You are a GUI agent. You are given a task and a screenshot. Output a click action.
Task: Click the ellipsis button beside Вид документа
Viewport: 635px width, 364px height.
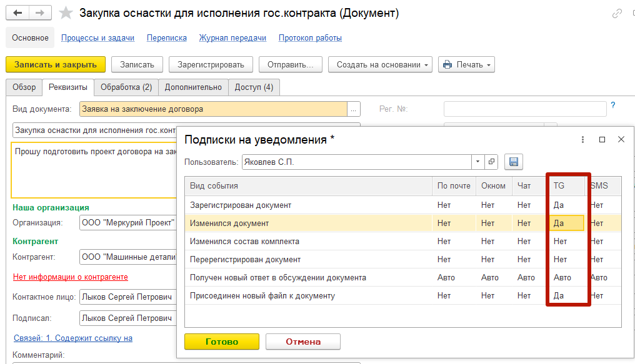click(354, 109)
